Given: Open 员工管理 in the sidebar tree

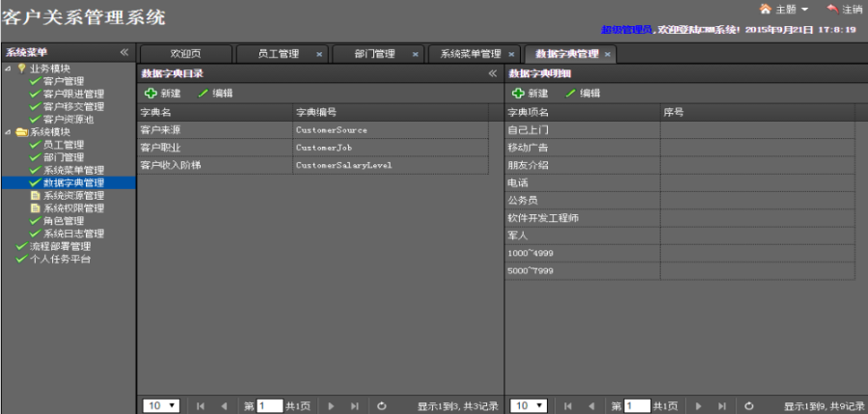Looking at the screenshot, I should [x=63, y=145].
